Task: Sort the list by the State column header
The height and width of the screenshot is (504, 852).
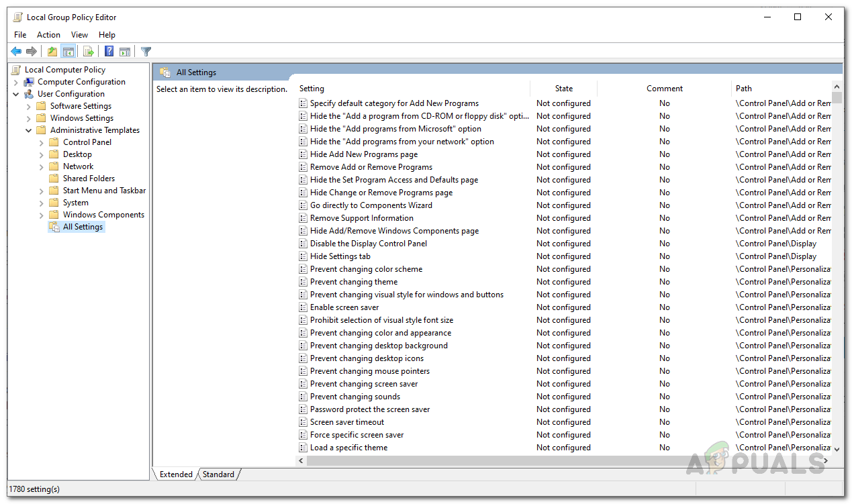Action: (563, 89)
